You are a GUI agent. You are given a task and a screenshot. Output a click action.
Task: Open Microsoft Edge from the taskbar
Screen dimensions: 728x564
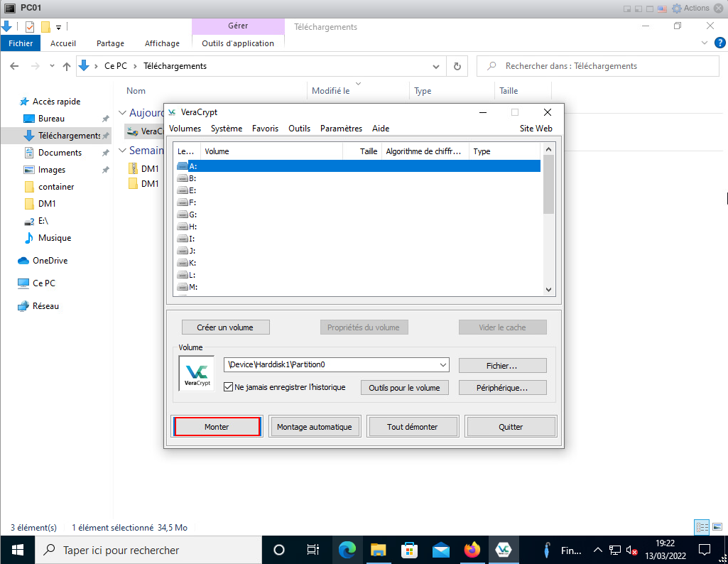point(347,550)
